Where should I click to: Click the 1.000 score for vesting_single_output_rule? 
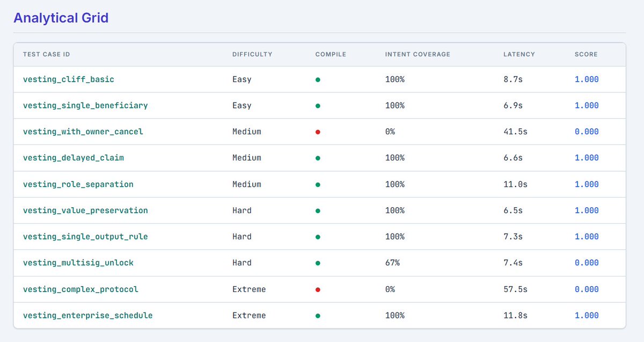point(587,237)
